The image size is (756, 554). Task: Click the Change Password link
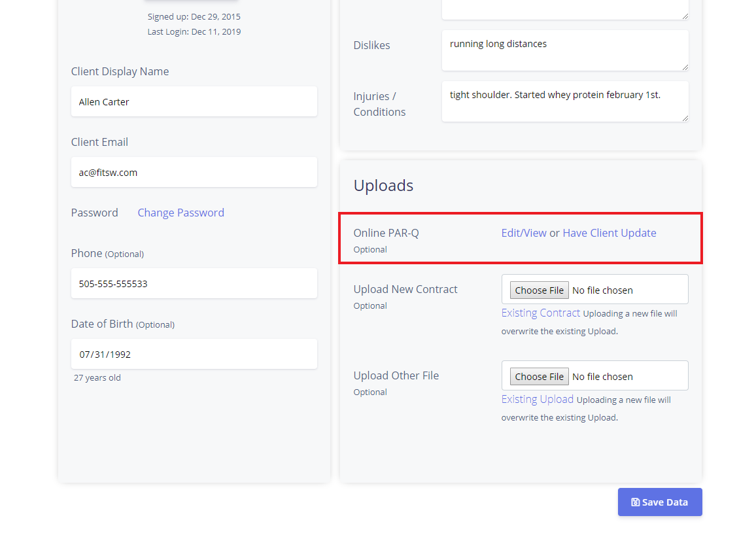click(180, 213)
